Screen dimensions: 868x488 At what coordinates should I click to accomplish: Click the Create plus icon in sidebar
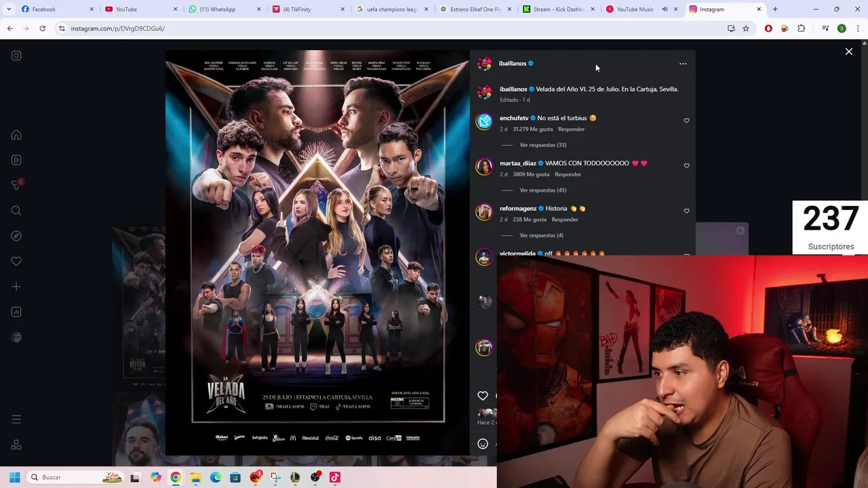pos(16,287)
